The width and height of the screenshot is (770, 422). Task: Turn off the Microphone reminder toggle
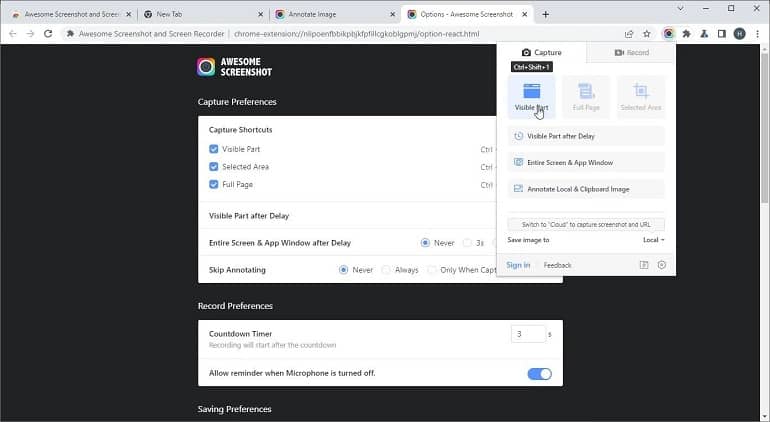click(x=539, y=374)
